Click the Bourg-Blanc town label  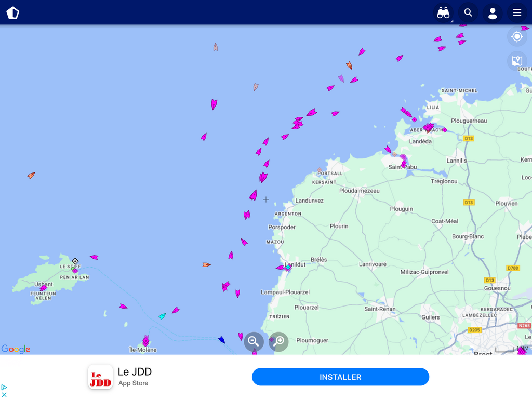468,236
